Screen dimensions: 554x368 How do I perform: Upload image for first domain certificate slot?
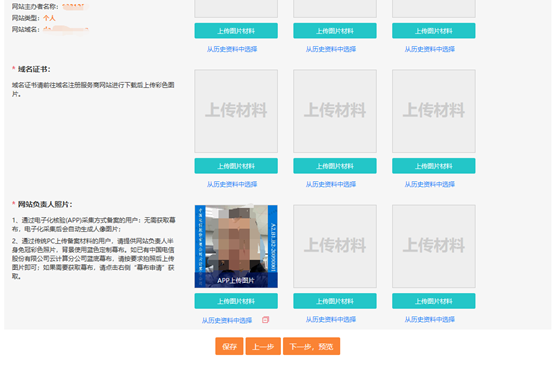236,166
